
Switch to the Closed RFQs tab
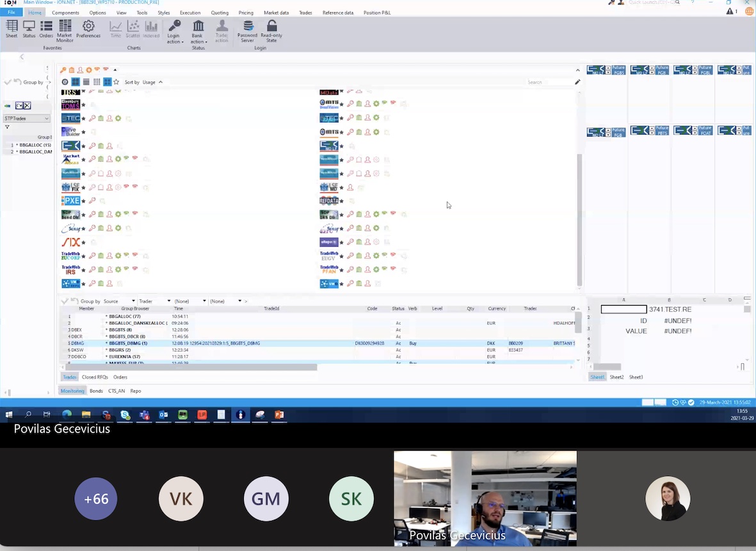click(95, 377)
